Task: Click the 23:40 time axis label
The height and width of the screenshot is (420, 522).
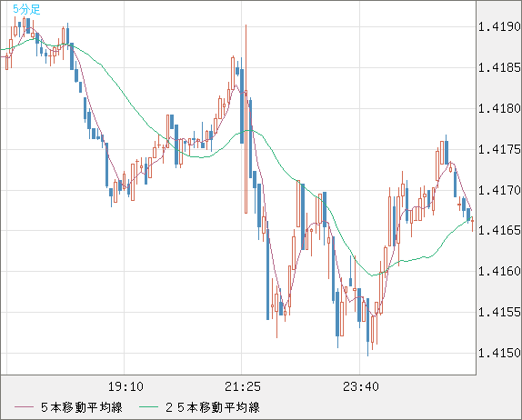Action: click(x=361, y=386)
